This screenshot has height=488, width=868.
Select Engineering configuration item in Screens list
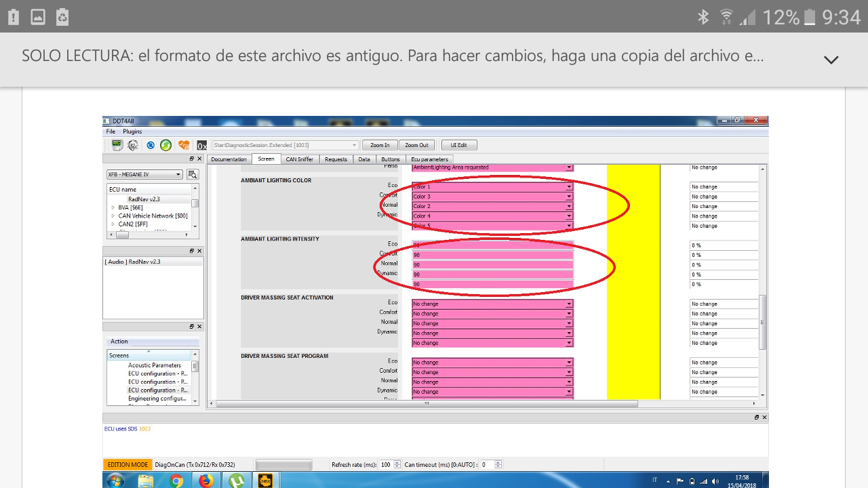[x=157, y=399]
